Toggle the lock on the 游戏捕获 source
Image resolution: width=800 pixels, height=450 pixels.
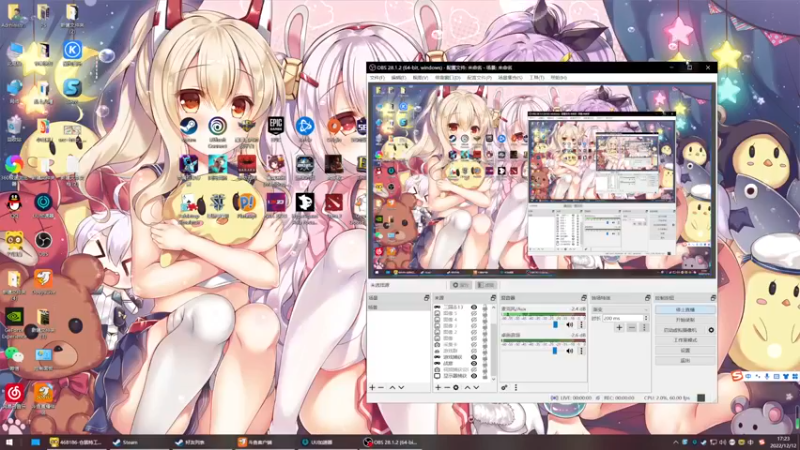click(x=484, y=357)
